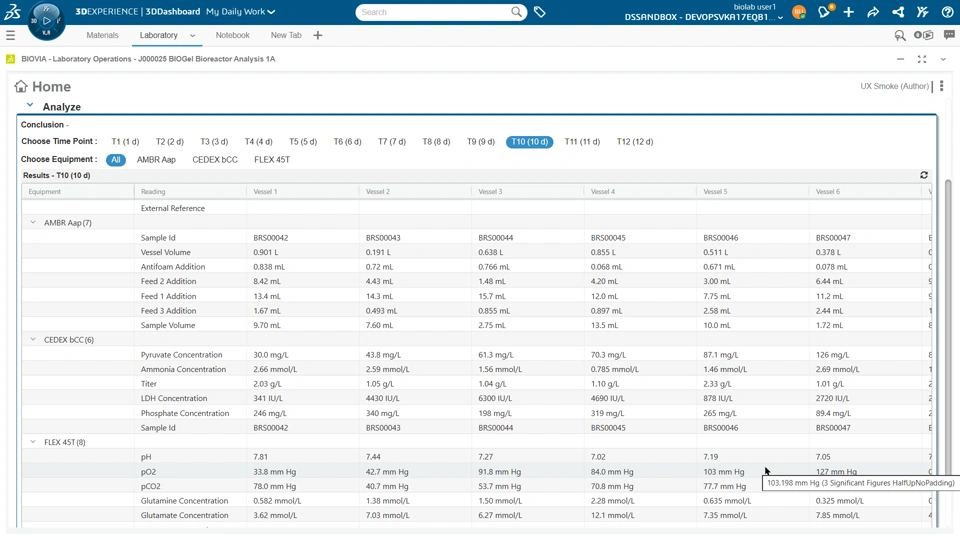Open the help question mark icon
The height and width of the screenshot is (540, 960).
(x=947, y=12)
